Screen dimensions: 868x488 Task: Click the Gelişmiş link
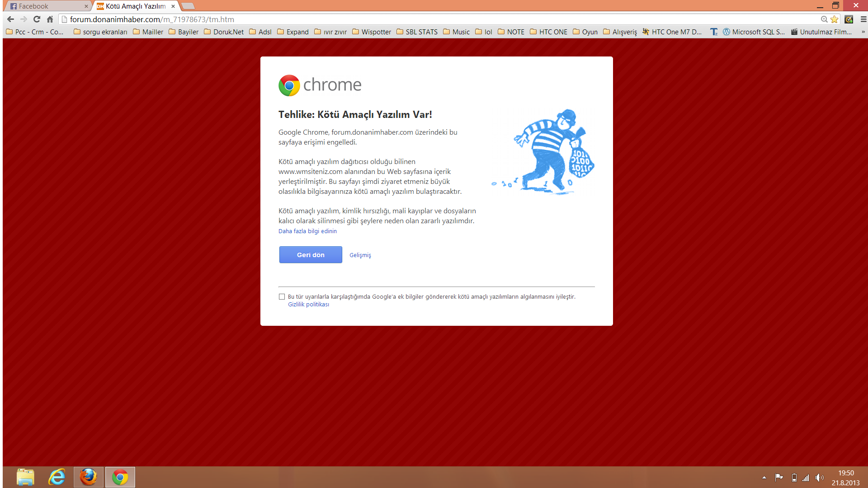[x=360, y=255]
